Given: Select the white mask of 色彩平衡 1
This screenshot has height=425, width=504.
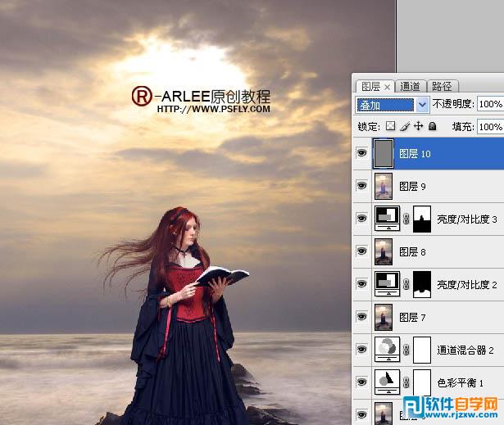Looking at the screenshot, I should coord(422,382).
